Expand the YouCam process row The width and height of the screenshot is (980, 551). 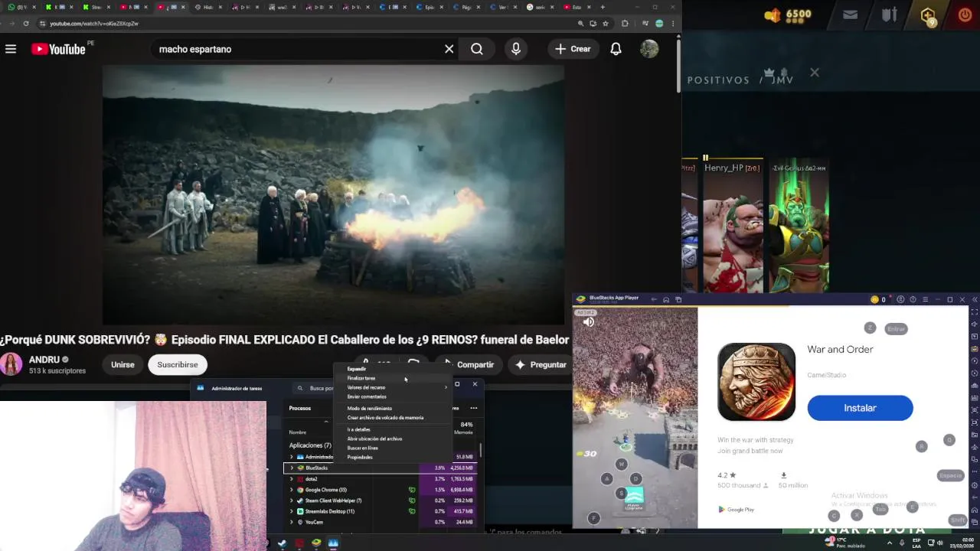tap(291, 522)
